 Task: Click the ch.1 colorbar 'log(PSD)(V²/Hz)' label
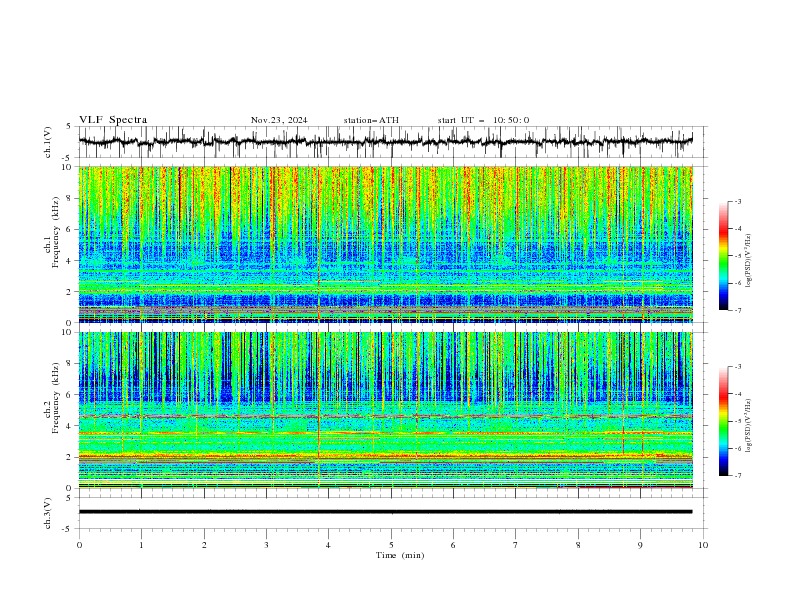point(748,261)
